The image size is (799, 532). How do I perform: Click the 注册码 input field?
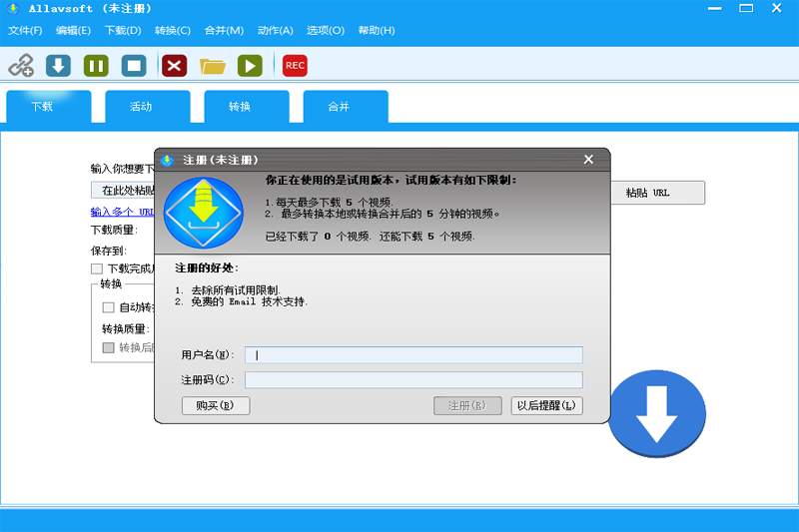tap(413, 380)
